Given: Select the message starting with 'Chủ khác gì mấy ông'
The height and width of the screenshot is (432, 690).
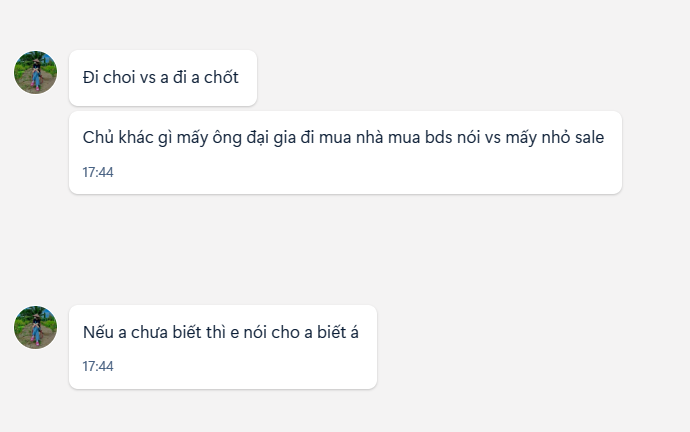Looking at the screenshot, I should tap(345, 152).
